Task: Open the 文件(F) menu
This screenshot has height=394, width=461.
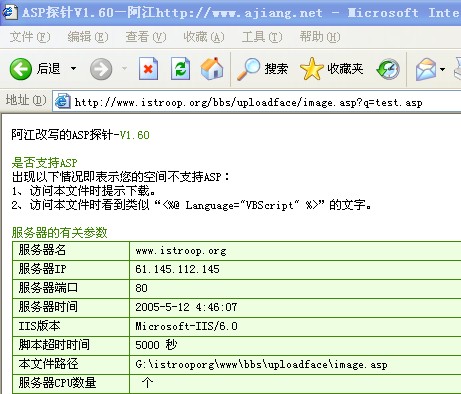Action: pyautogui.click(x=30, y=37)
